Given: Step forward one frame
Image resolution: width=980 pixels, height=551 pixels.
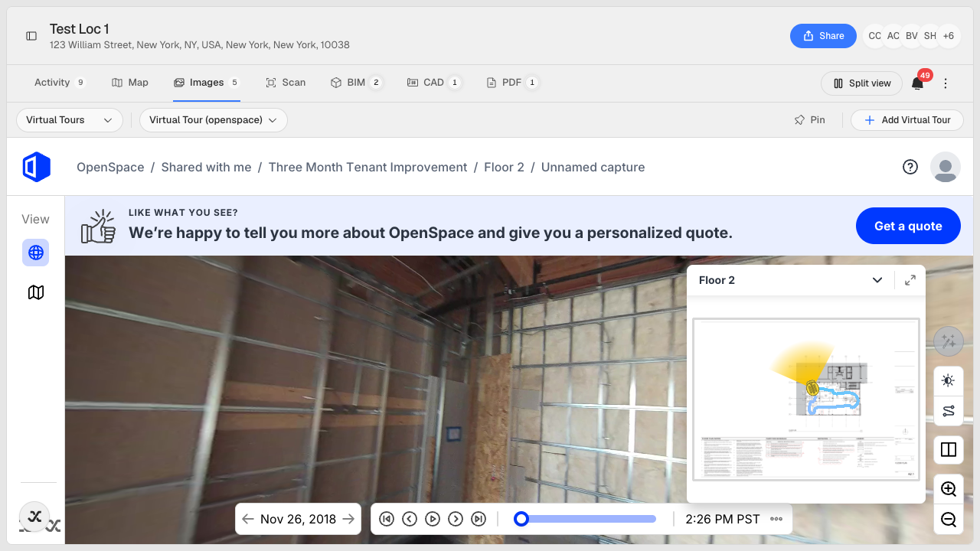Looking at the screenshot, I should pos(456,519).
